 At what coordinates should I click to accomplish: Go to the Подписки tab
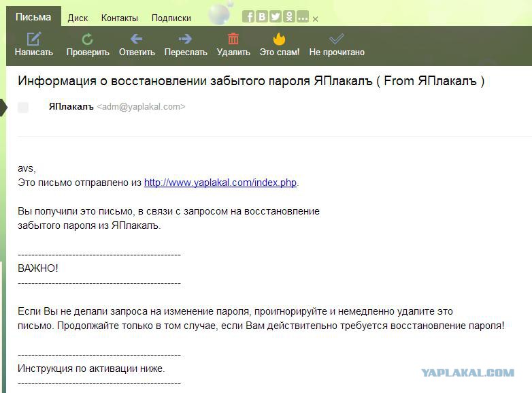pyautogui.click(x=171, y=18)
